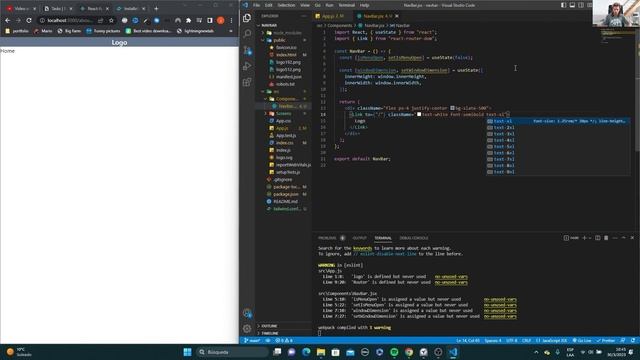The height and width of the screenshot is (360, 640).
Task: Switch to the Output panel tab
Action: (x=359, y=238)
